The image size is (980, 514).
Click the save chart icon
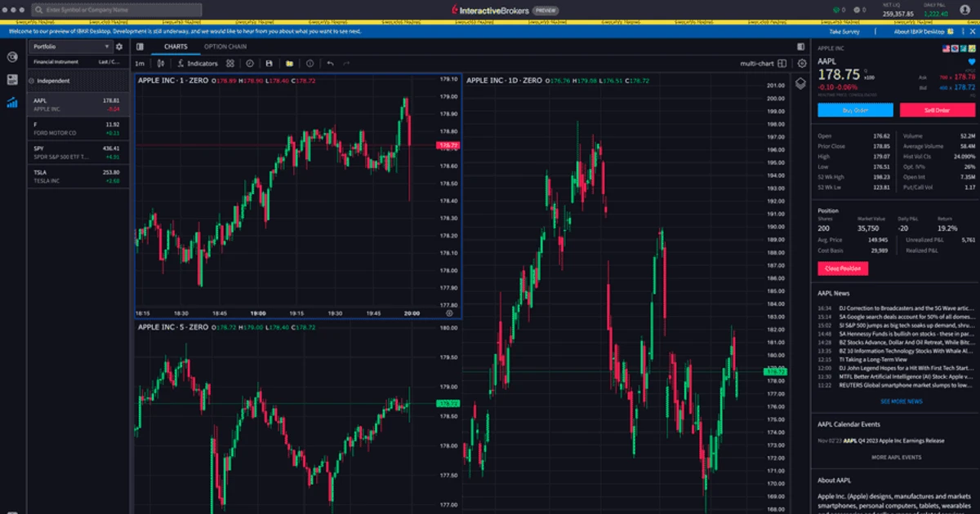269,63
